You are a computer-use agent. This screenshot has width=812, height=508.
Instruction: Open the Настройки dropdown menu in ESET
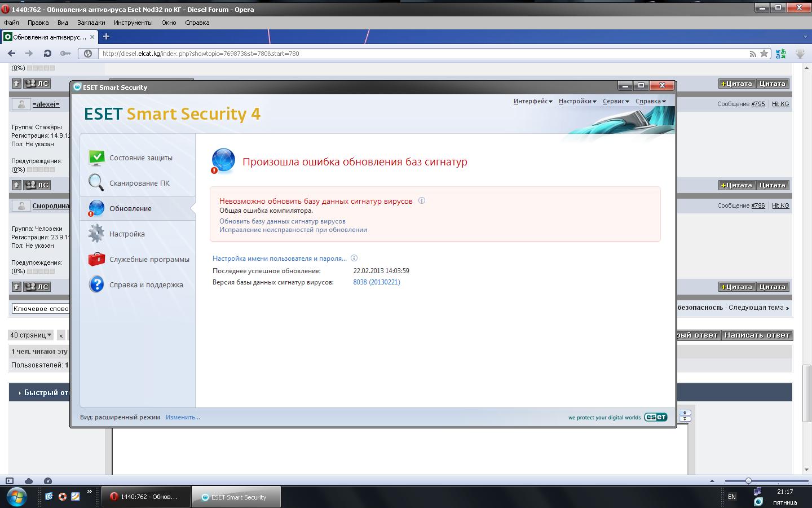577,101
